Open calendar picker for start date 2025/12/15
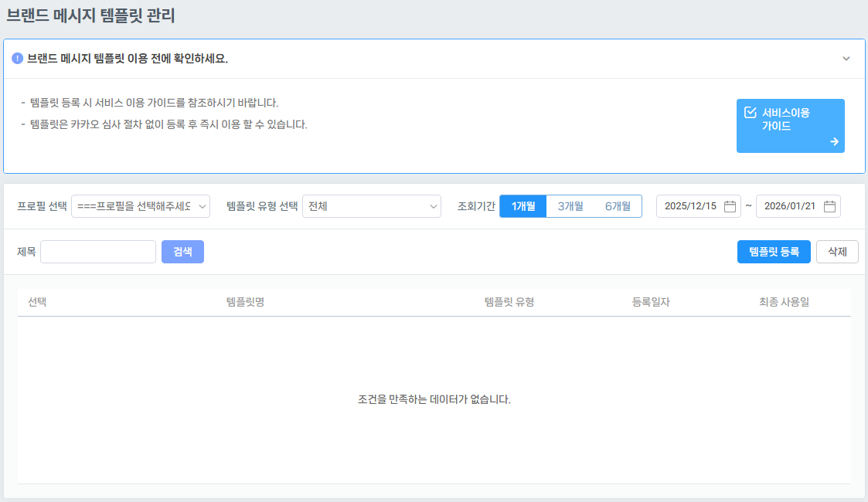Screen dimensions: 868x502 (x=730, y=206)
